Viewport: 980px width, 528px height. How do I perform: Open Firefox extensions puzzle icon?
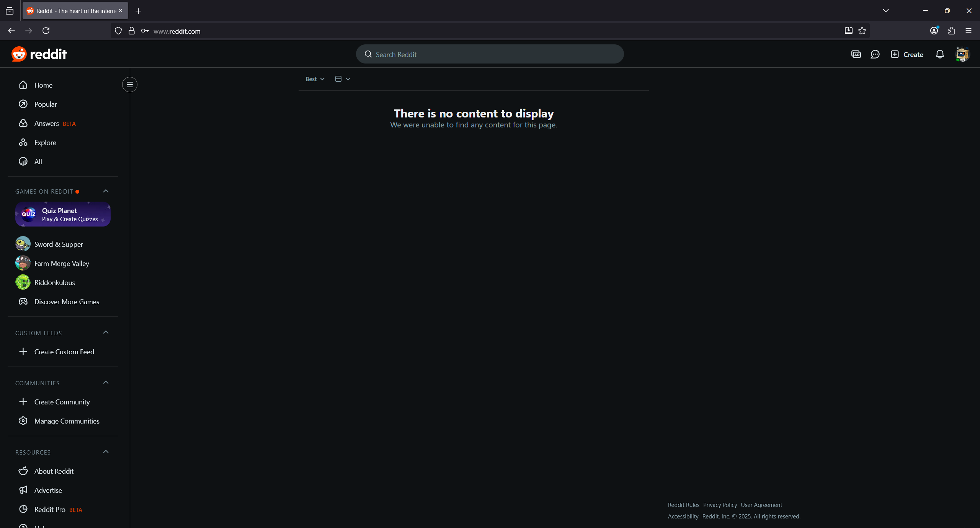click(951, 31)
